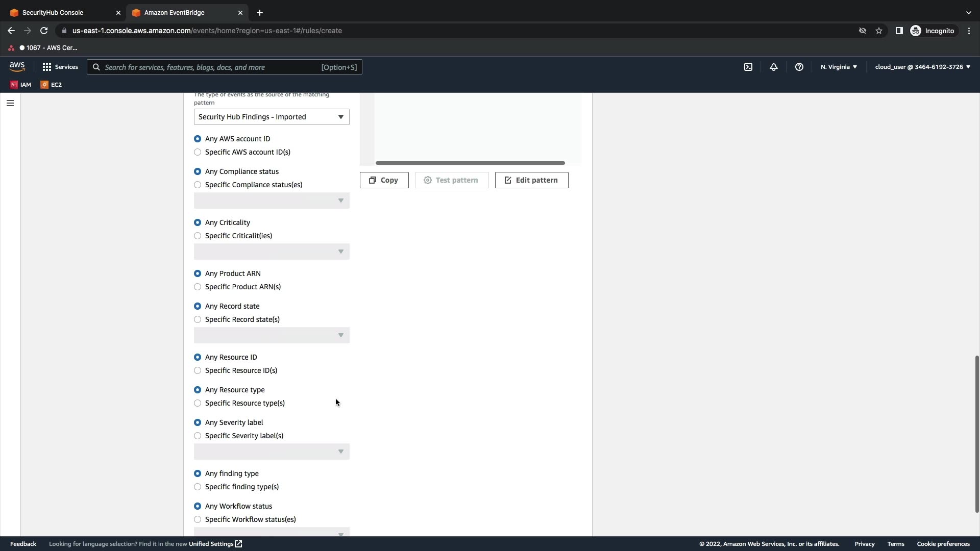
Task: Click the AWS logo home icon
Action: point(17,67)
